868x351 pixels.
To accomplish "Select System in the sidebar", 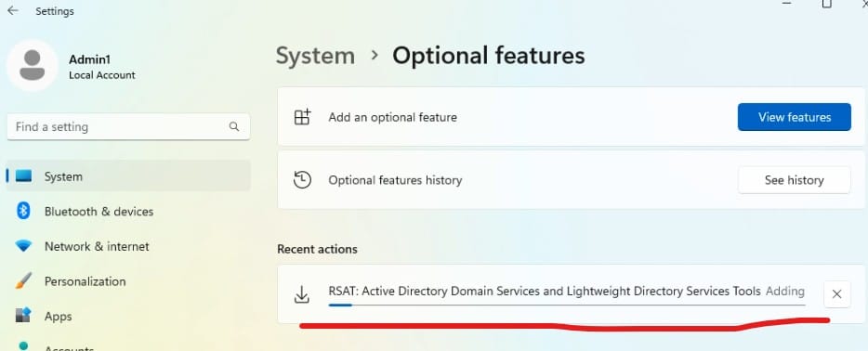I will point(128,176).
